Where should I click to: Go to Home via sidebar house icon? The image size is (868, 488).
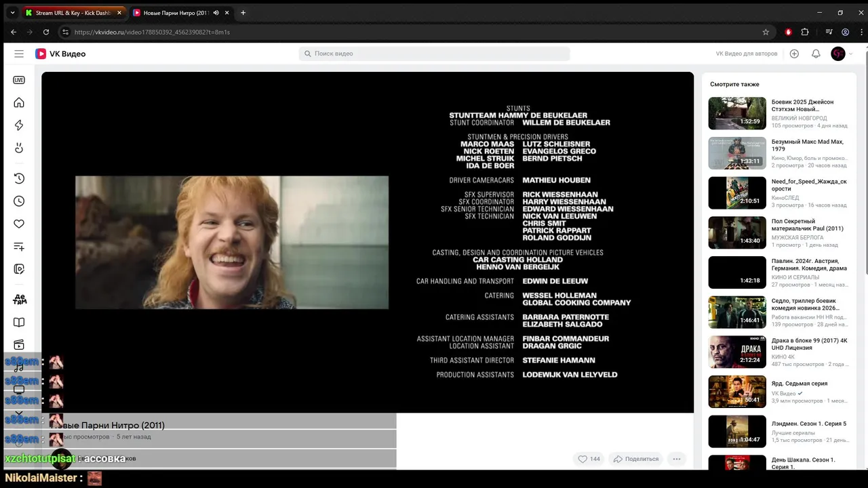click(19, 102)
